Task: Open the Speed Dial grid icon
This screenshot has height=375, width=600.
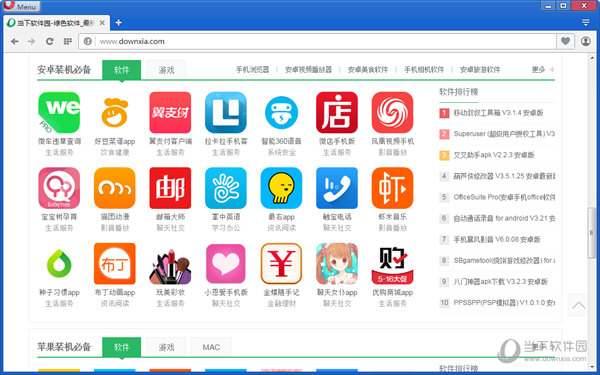Action: coord(67,41)
